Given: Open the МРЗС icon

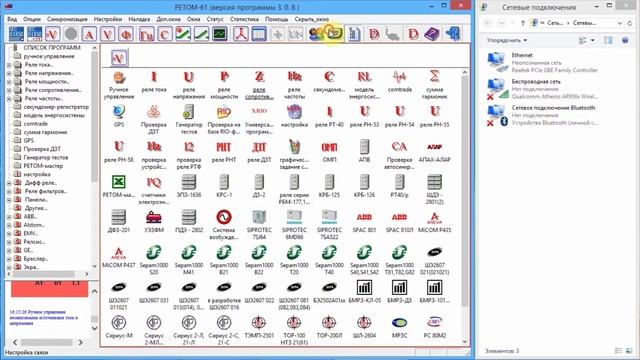Looking at the screenshot, I should pyautogui.click(x=400, y=327).
